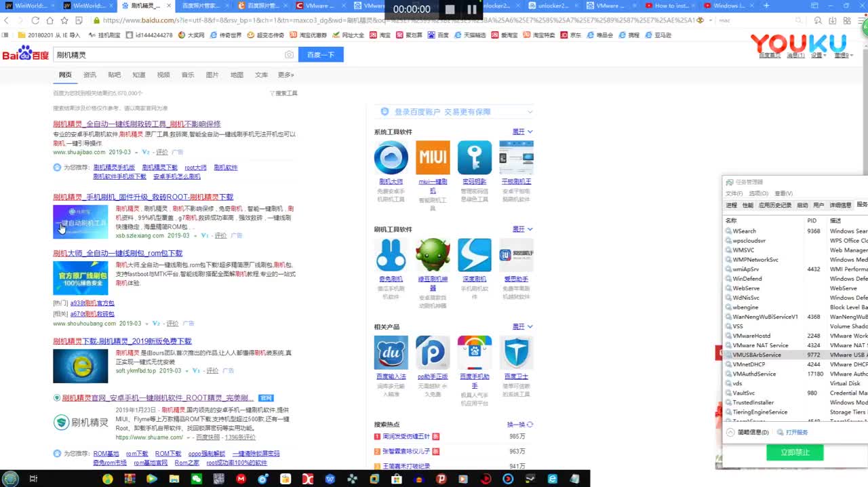Switch to the 视频 search tab
The width and height of the screenshot is (868, 487).
tap(163, 75)
